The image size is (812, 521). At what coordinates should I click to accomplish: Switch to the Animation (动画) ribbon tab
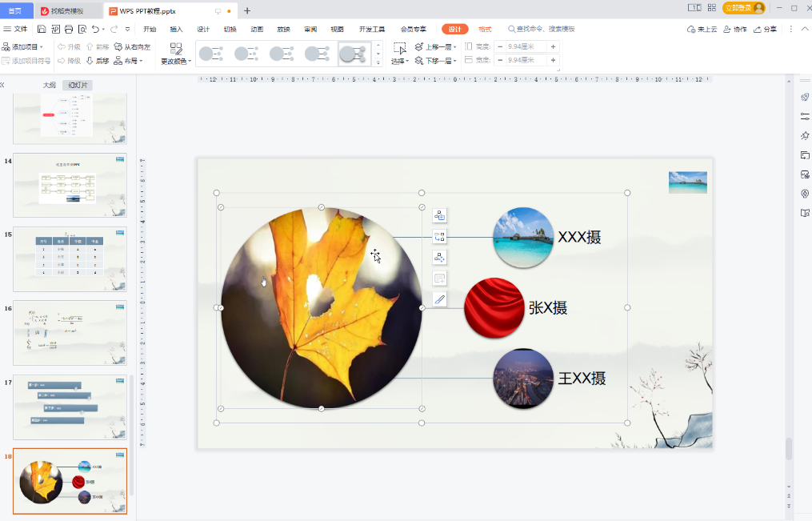[257, 29]
